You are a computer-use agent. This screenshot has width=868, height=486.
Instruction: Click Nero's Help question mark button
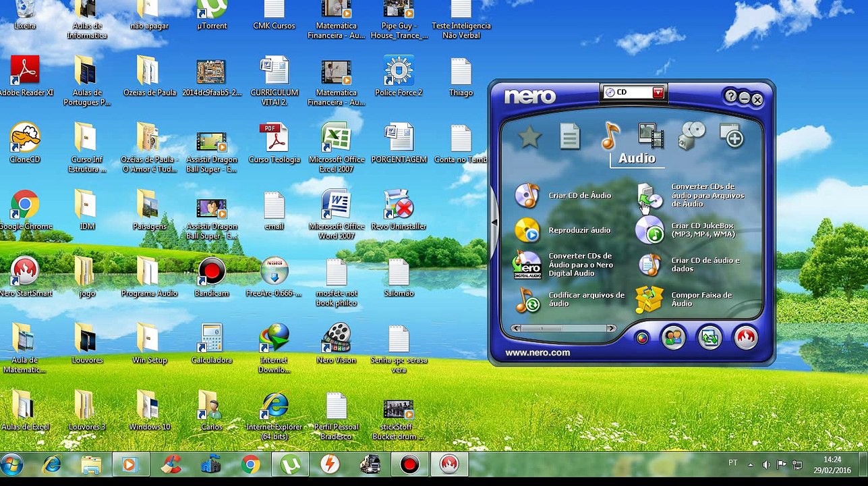click(x=730, y=97)
